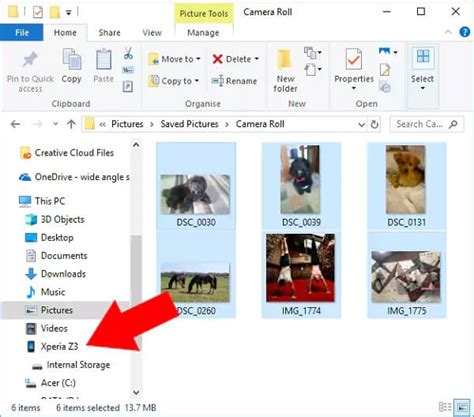
Task: Switch to the Home ribbon tab
Action: (x=65, y=33)
